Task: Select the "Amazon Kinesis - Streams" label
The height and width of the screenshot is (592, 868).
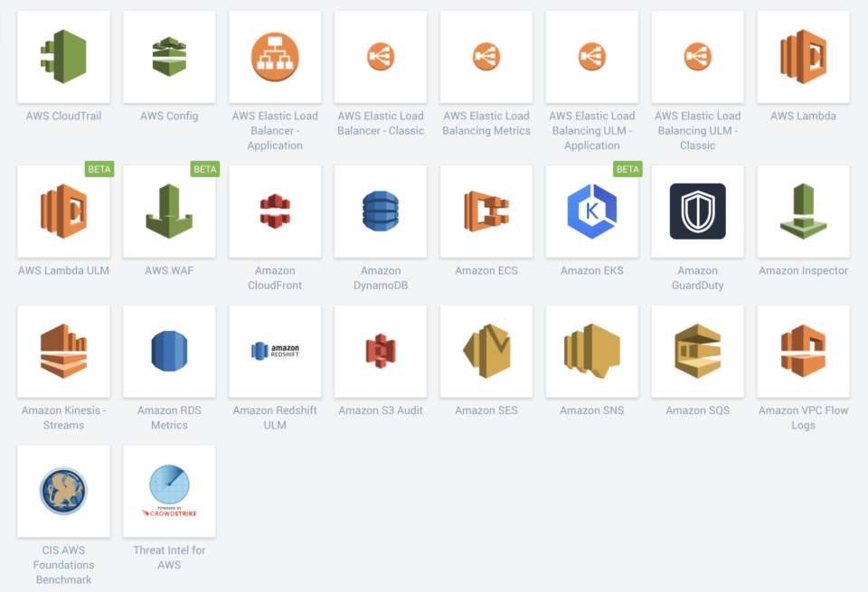Action: point(63,418)
